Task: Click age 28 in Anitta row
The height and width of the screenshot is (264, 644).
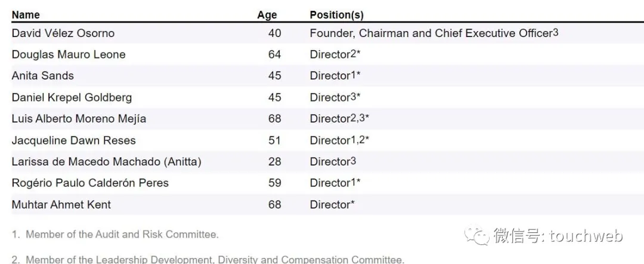Action: click(274, 162)
